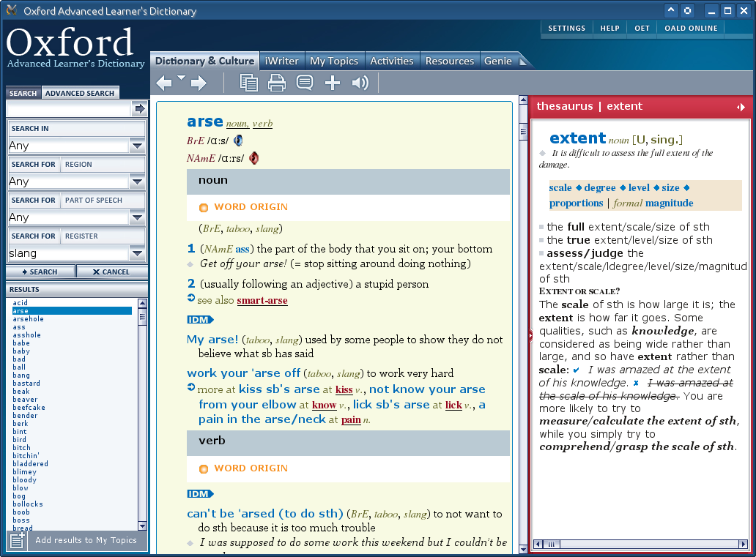Screen dimensions: 756x557
Task: Click the CANCEL button
Action: coord(111,272)
